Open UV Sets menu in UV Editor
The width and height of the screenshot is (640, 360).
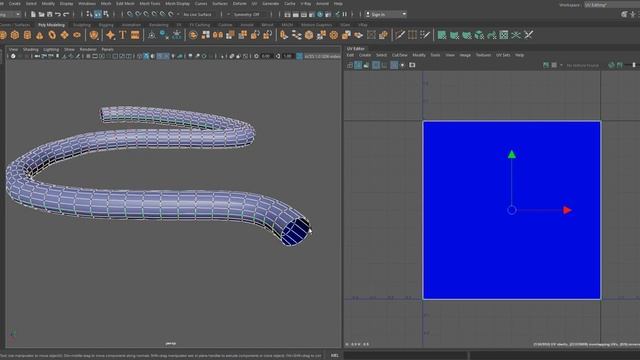pyautogui.click(x=503, y=55)
